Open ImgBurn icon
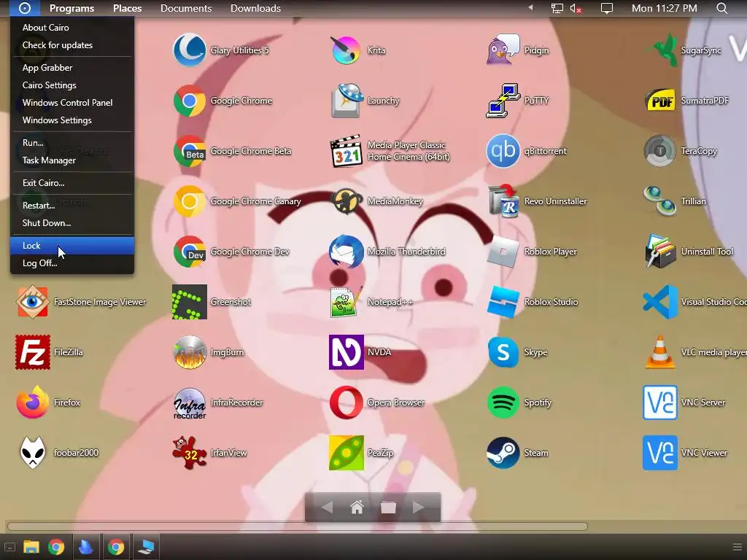 click(190, 352)
